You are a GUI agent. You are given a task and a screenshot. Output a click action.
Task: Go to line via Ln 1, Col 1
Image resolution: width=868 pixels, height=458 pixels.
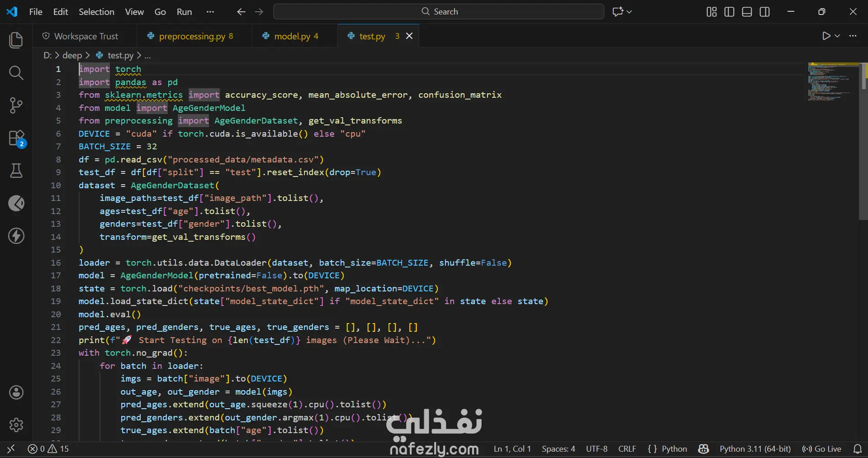(x=512, y=449)
